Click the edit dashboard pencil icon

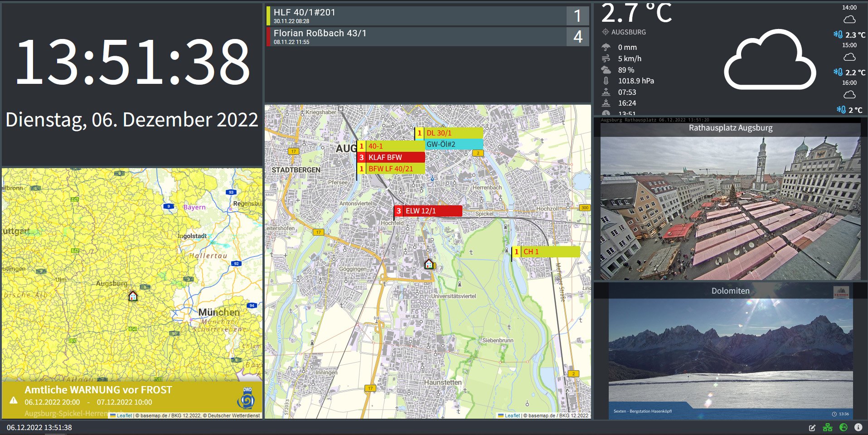tap(812, 428)
